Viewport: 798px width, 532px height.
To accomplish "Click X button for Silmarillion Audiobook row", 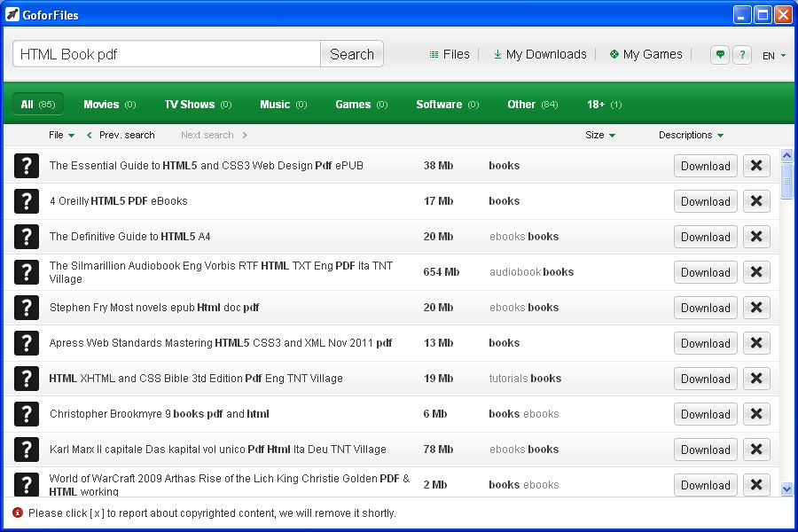I will tap(756, 272).
